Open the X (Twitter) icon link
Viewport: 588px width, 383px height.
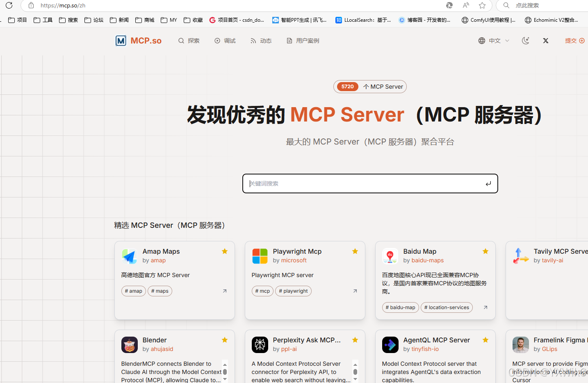546,41
